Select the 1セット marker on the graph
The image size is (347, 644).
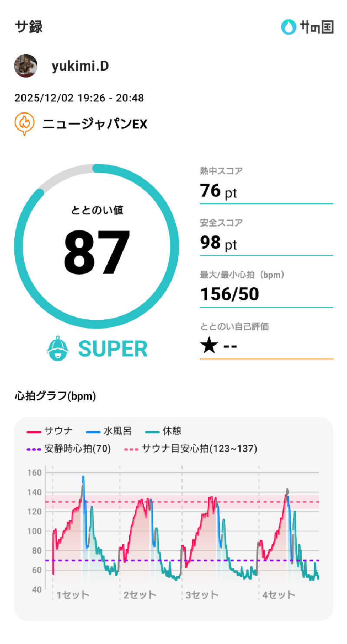tap(73, 595)
